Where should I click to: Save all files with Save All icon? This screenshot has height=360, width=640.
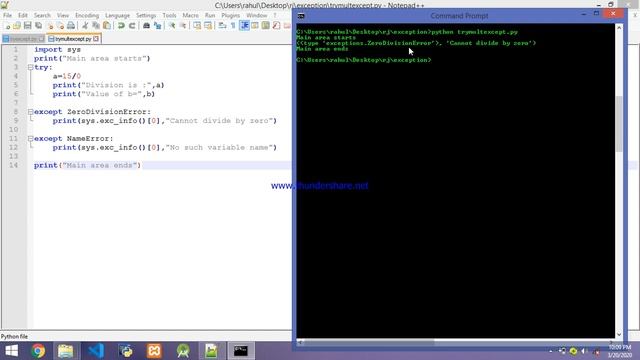click(x=38, y=26)
